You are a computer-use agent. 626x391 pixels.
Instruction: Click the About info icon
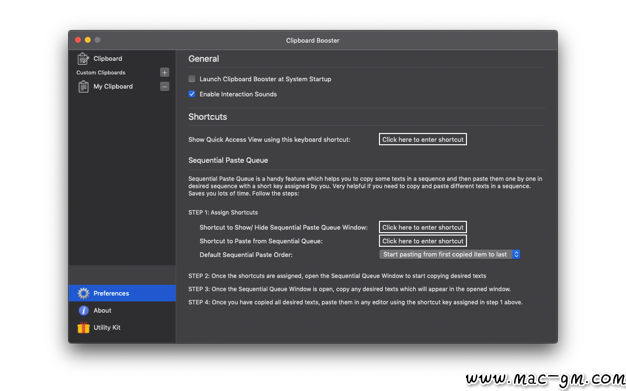tap(83, 311)
